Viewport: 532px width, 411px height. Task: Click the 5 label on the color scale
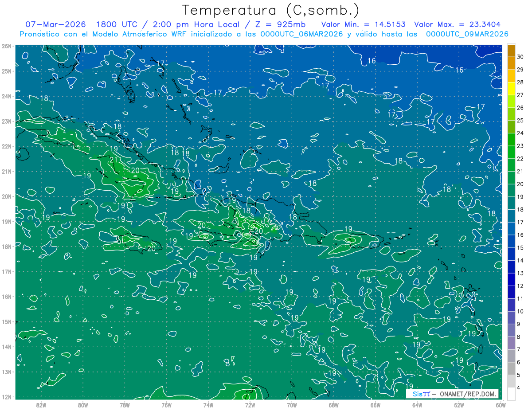519,375
